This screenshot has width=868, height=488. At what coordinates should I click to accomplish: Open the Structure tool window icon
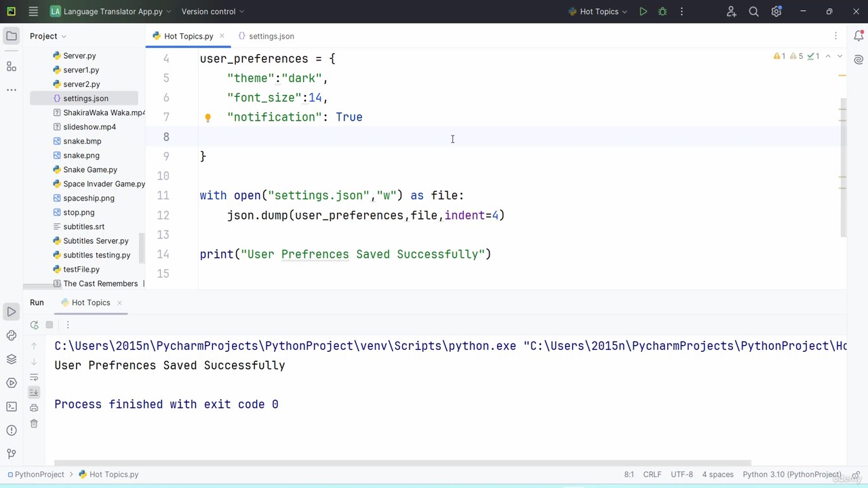point(12,66)
